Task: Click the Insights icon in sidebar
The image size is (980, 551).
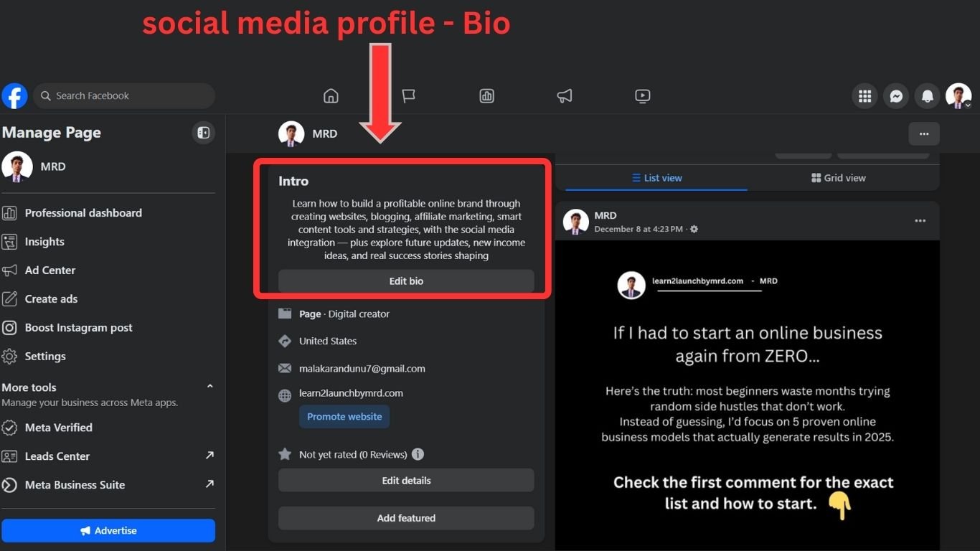Action: tap(9, 242)
